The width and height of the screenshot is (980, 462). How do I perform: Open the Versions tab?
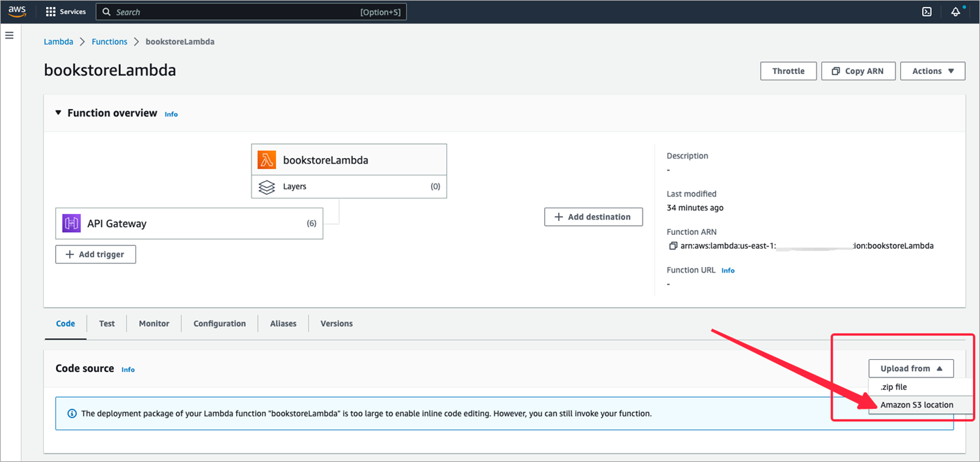(x=337, y=324)
